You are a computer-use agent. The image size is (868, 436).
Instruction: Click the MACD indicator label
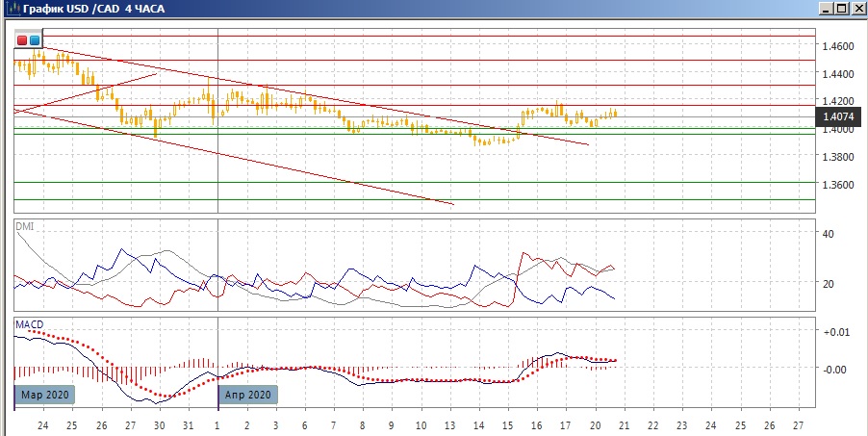click(29, 324)
